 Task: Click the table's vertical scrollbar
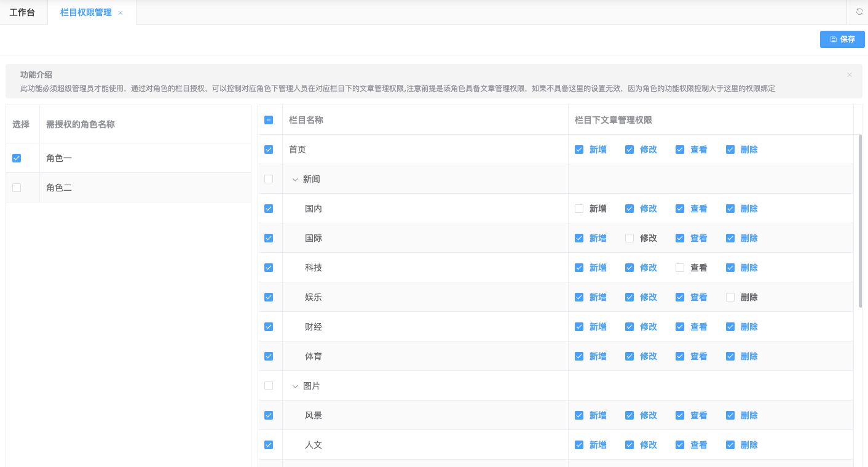[860, 222]
